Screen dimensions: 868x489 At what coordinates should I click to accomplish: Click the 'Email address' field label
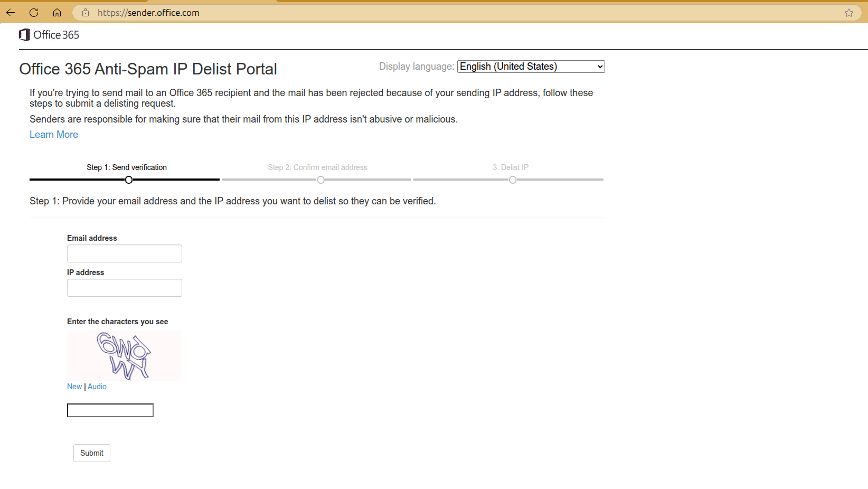point(92,238)
